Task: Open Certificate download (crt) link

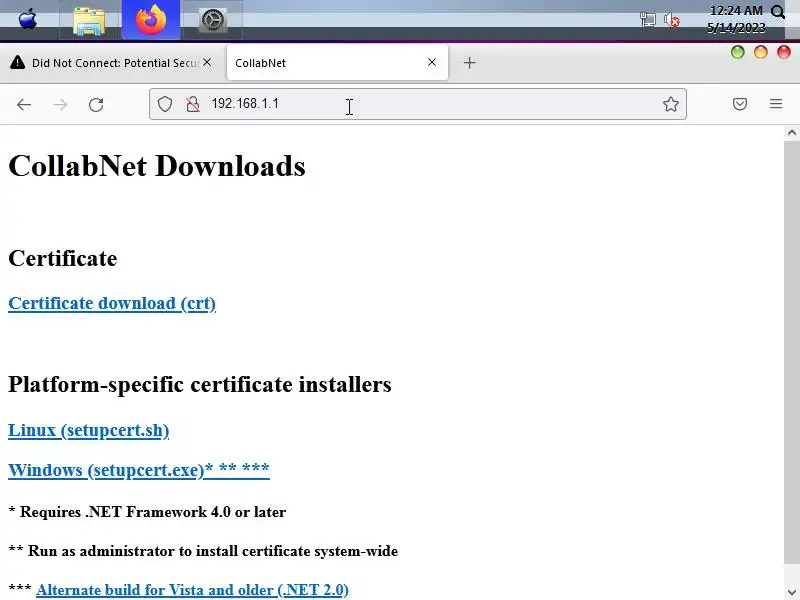Action: (x=112, y=303)
